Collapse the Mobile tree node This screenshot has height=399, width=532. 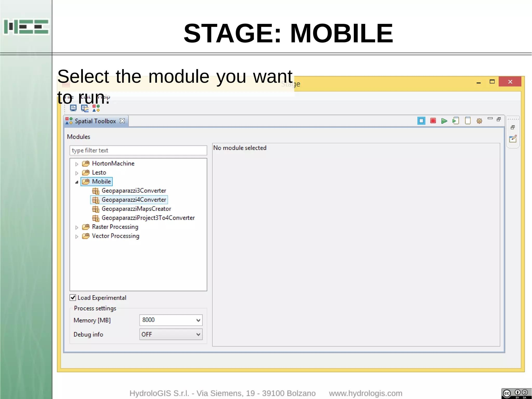pyautogui.click(x=77, y=182)
